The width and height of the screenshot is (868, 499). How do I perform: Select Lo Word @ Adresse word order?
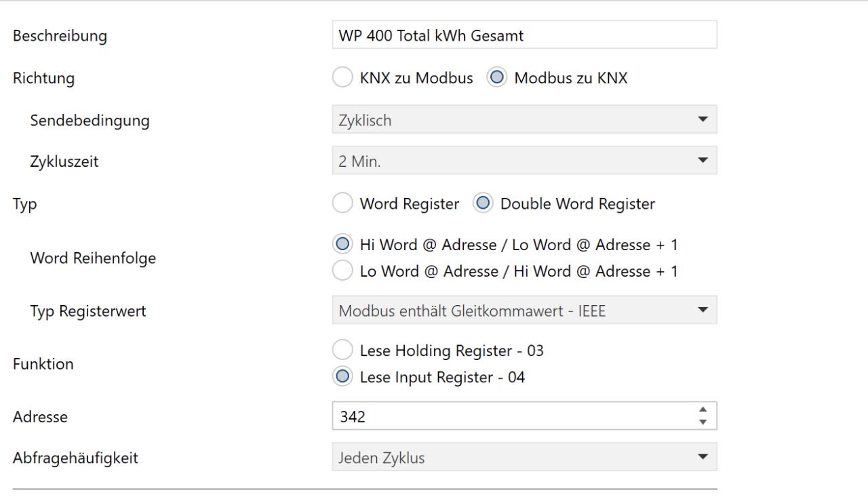pyautogui.click(x=342, y=271)
